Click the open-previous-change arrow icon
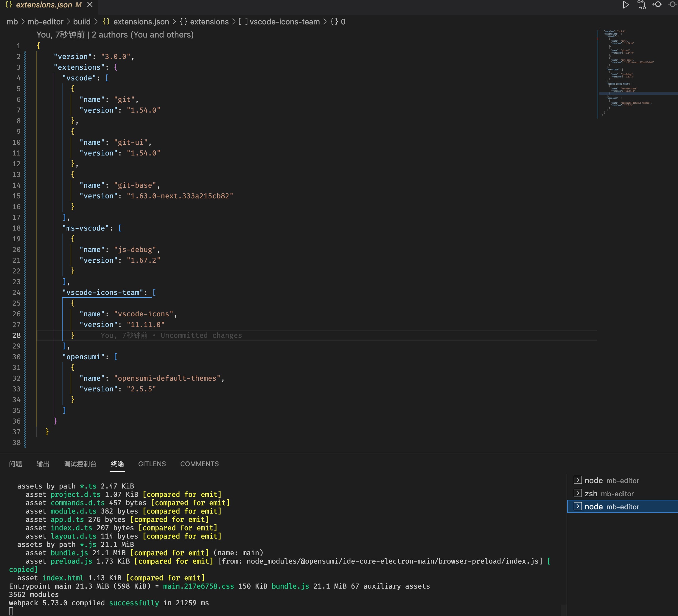 (657, 5)
